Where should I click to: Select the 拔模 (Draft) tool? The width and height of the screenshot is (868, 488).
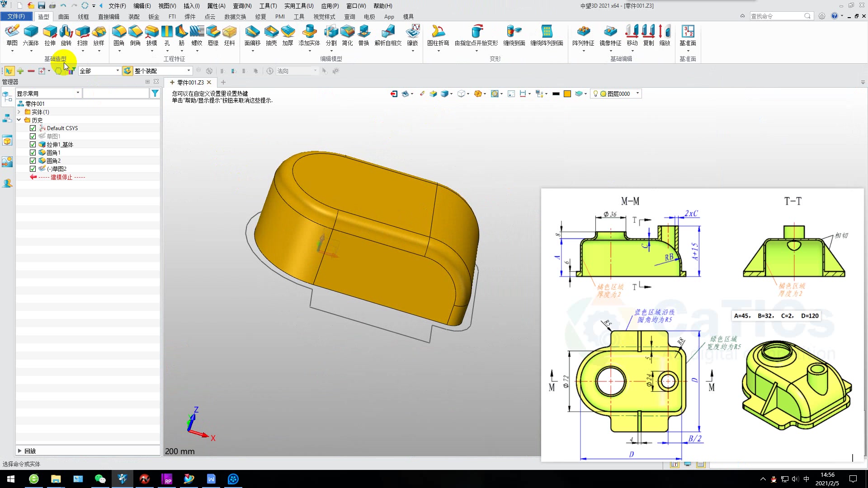coord(151,36)
